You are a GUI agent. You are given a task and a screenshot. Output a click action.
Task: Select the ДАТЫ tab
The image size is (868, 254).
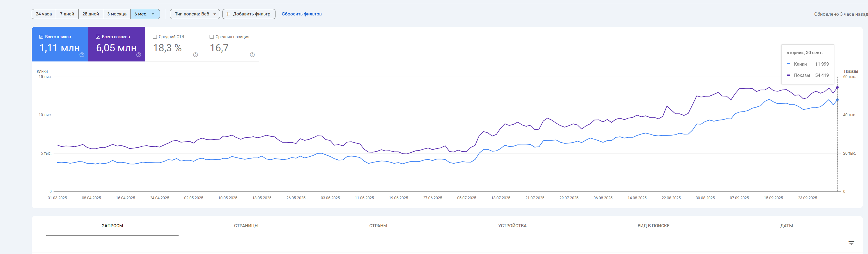(x=786, y=226)
